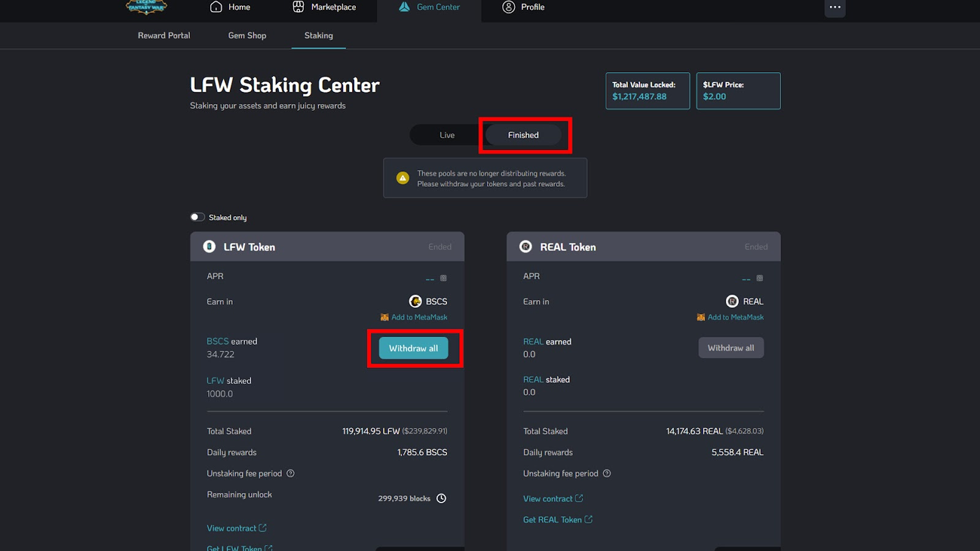Click Withdraw all in REAL Token pool
Viewport: 980px width, 551px height.
pos(731,348)
